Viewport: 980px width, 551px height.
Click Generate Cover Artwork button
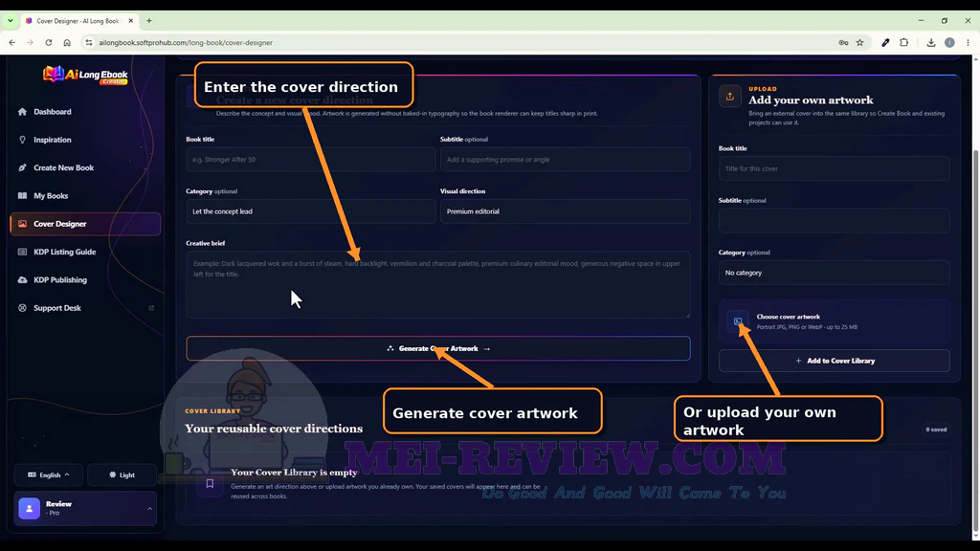[438, 348]
